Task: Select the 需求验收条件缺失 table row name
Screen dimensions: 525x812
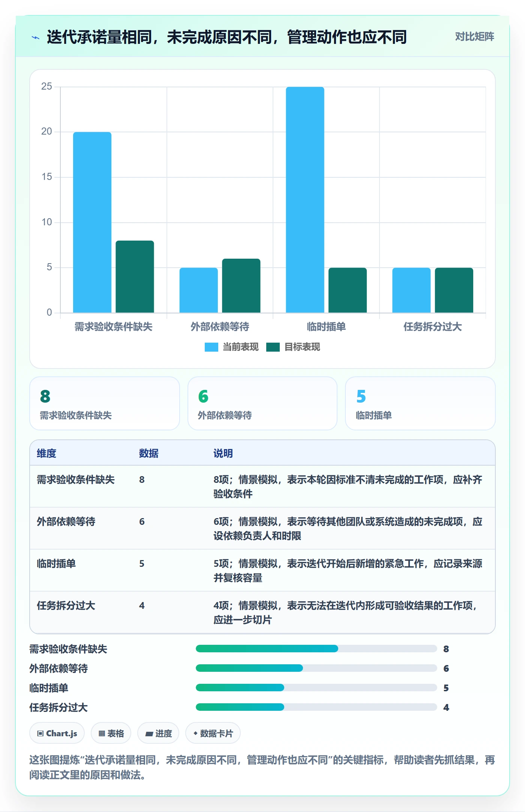Action: coord(76,479)
